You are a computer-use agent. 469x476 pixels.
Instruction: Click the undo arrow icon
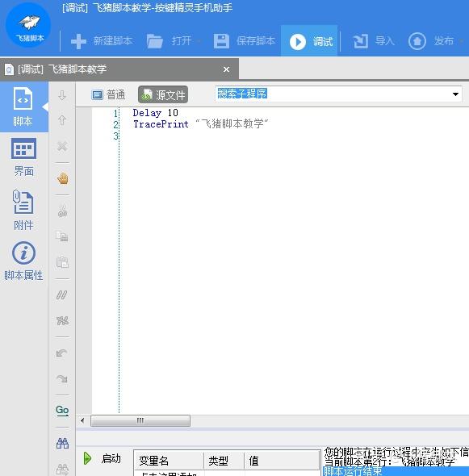61,353
